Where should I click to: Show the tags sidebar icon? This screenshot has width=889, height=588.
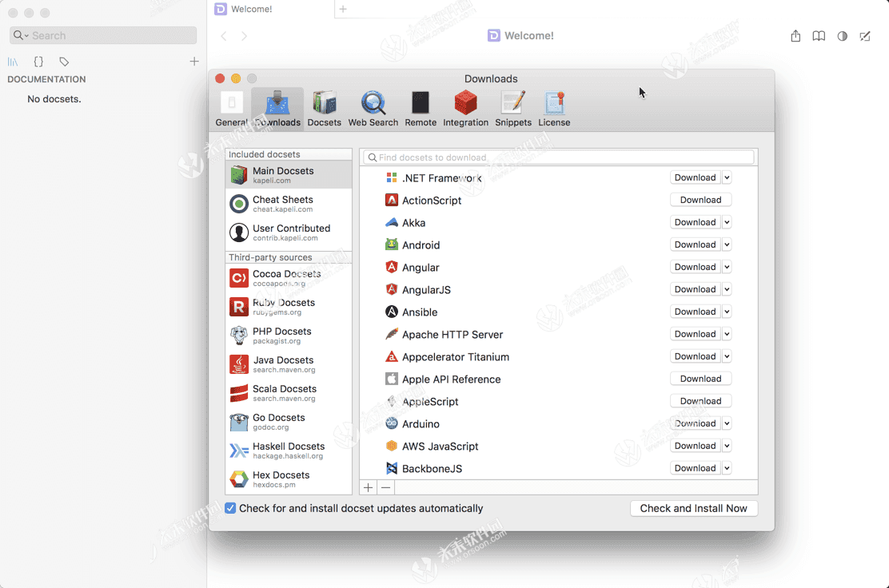tap(64, 62)
